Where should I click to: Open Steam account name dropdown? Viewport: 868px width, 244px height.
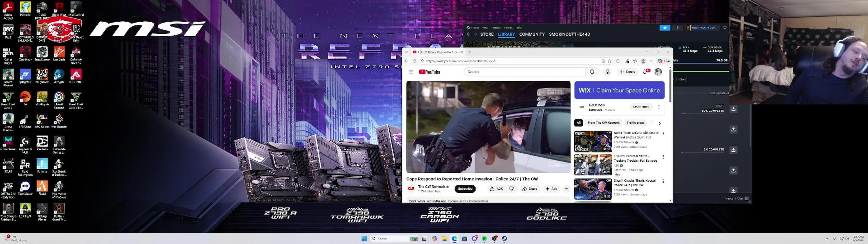click(x=705, y=28)
